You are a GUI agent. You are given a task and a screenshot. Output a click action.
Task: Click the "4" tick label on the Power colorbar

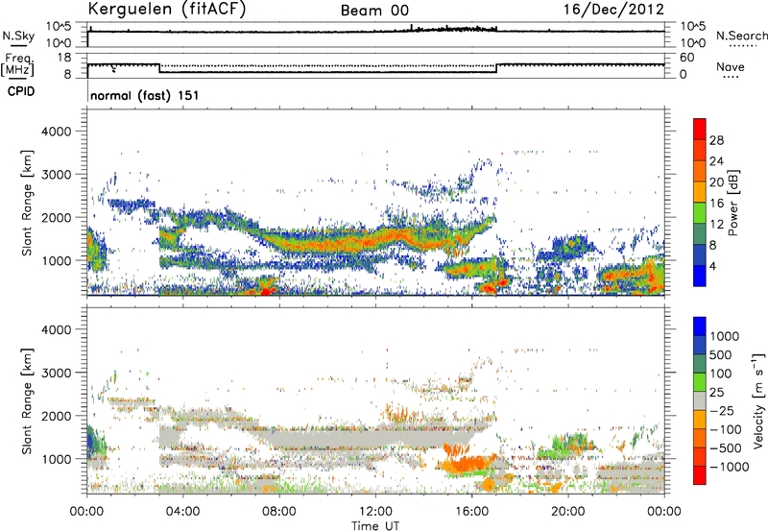tap(713, 267)
